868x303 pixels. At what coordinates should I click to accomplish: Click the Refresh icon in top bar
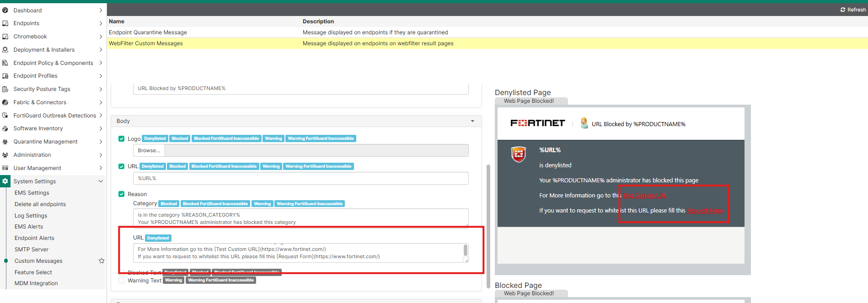[843, 10]
